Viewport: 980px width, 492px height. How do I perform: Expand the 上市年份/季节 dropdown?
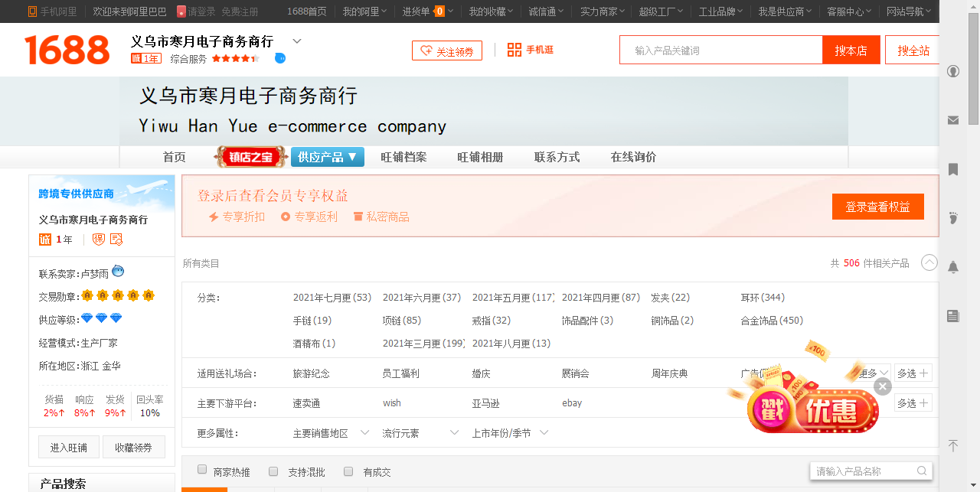tap(510, 433)
